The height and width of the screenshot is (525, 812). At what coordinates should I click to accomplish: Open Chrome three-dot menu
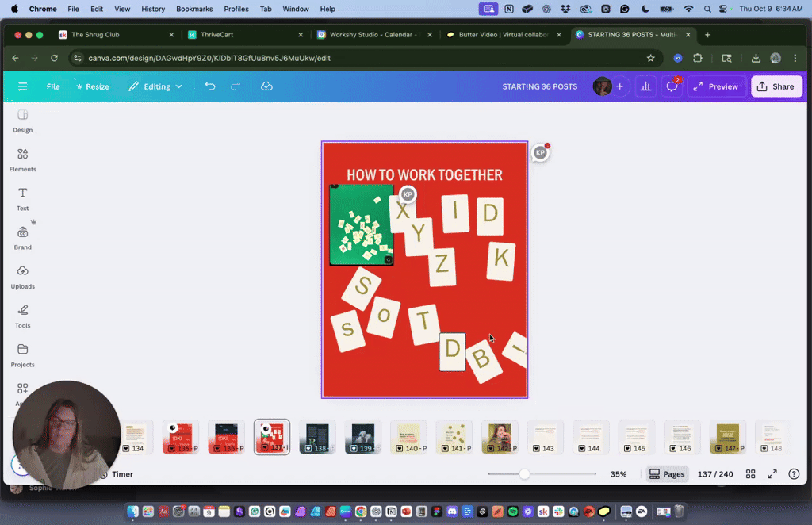795,58
